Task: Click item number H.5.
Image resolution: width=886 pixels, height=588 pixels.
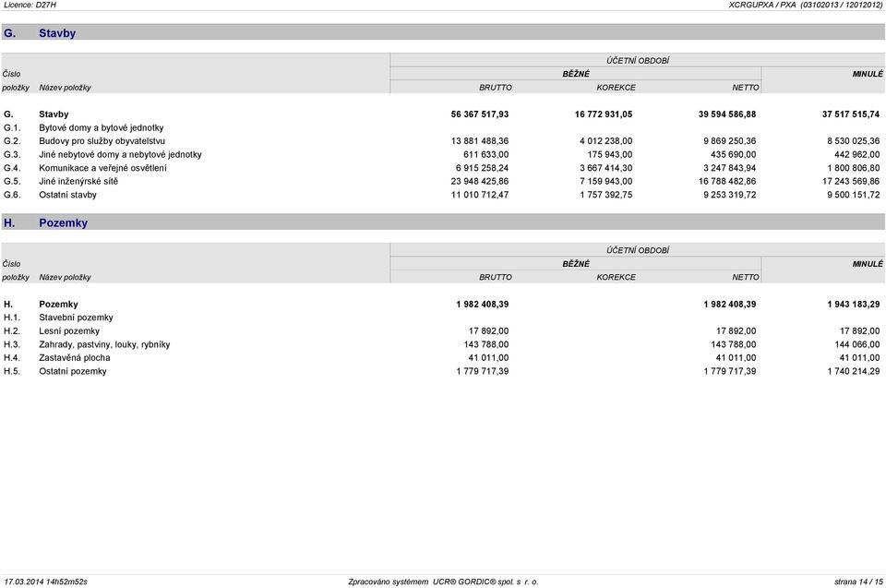Action: [x=12, y=371]
